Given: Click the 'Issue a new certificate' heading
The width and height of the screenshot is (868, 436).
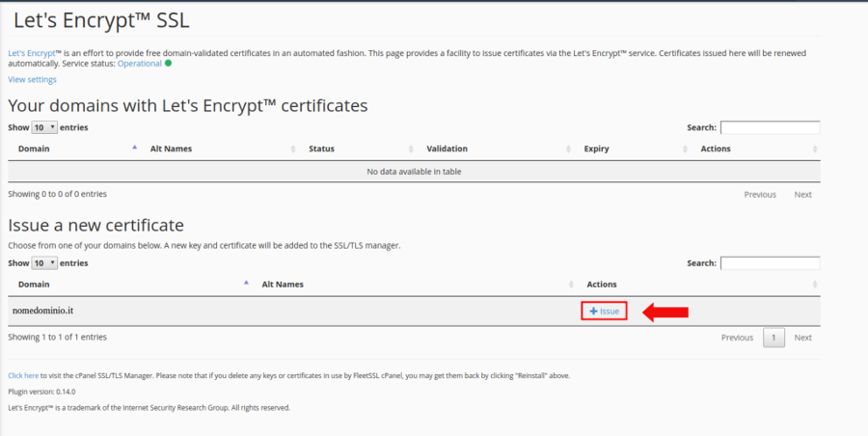Looking at the screenshot, I should [95, 225].
